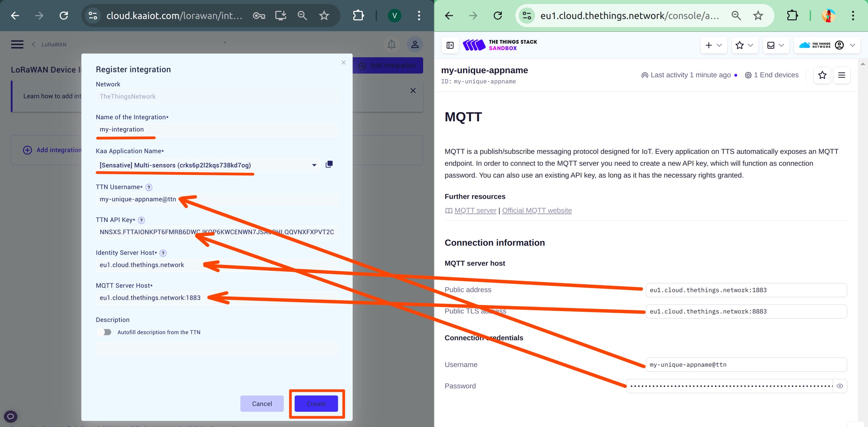868x427 pixels.
Task: Toggle The Things Stack sidebar panel
Action: (x=450, y=45)
